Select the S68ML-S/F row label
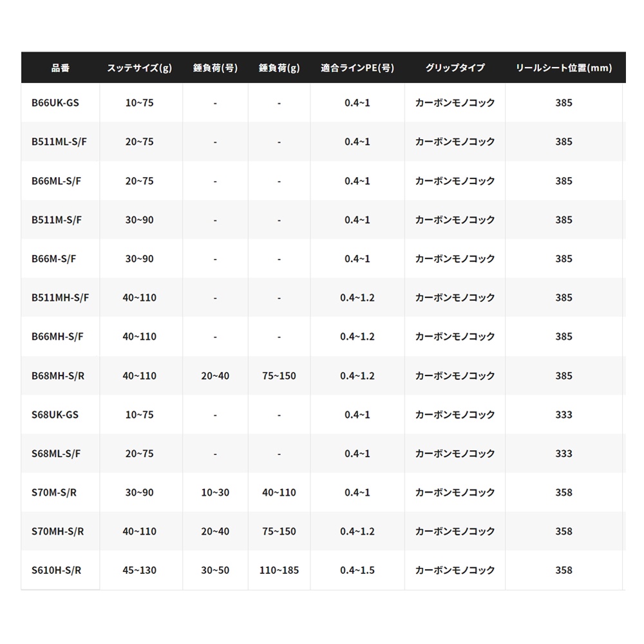The height and width of the screenshot is (644, 644). tap(56, 453)
